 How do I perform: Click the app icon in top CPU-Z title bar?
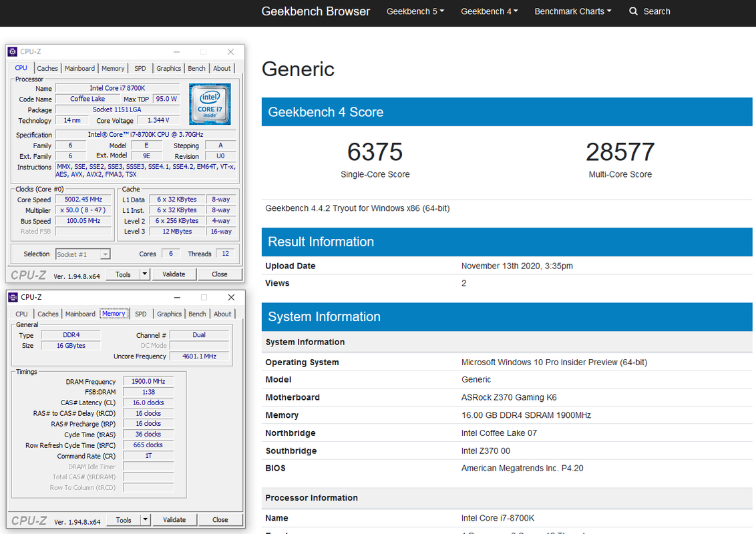pos(13,51)
